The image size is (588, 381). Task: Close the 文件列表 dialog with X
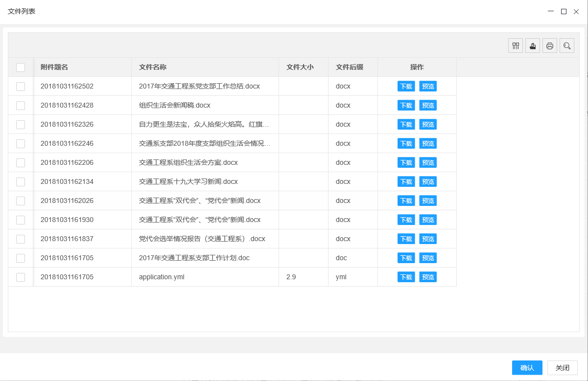(576, 11)
